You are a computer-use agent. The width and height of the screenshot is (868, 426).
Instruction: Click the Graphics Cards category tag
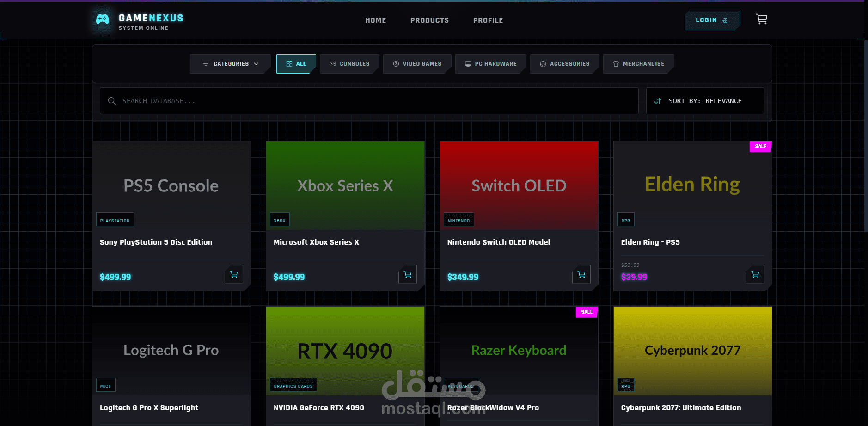pyautogui.click(x=293, y=385)
